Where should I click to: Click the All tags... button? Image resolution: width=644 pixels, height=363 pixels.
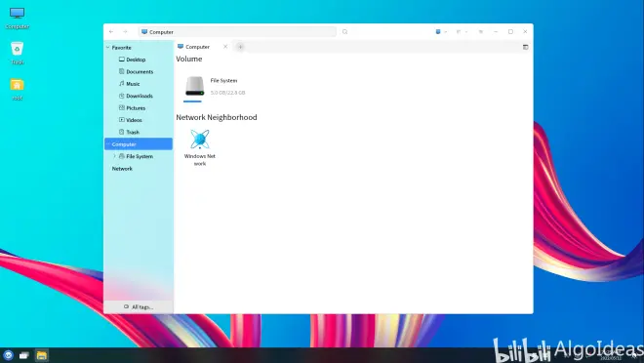coord(139,307)
